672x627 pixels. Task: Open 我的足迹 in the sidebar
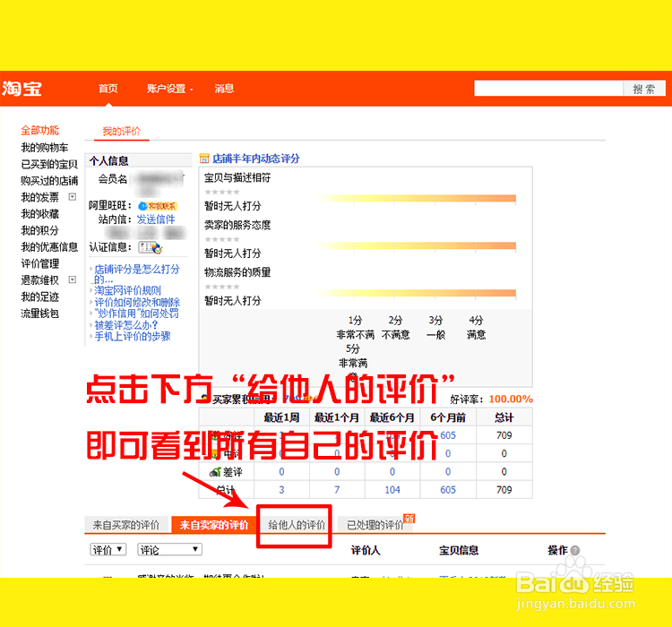(x=39, y=296)
